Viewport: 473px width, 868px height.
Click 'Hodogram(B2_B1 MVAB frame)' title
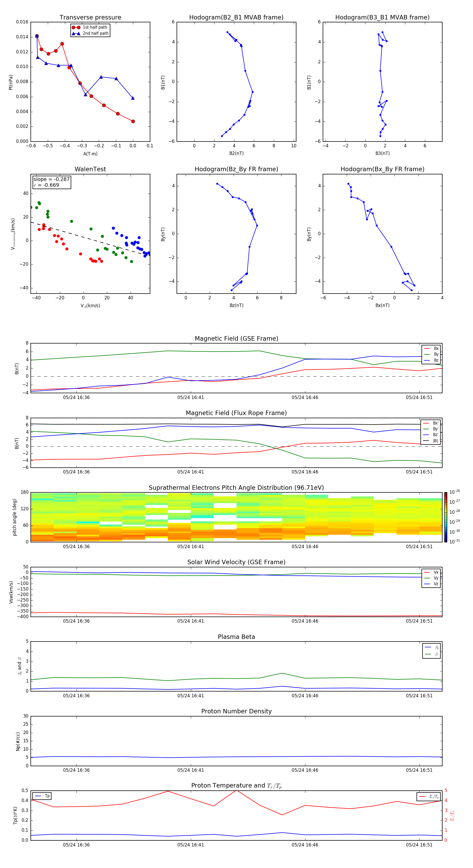tap(236, 18)
